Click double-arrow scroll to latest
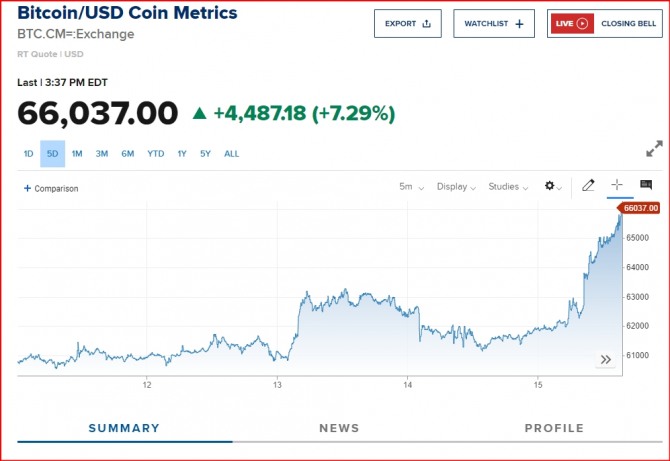The image size is (670, 461). click(605, 359)
